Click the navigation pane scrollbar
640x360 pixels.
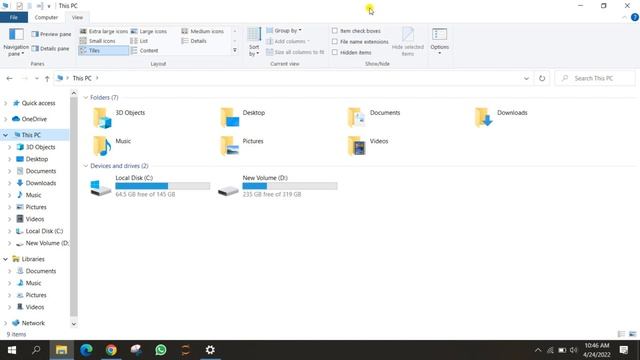coord(74,206)
